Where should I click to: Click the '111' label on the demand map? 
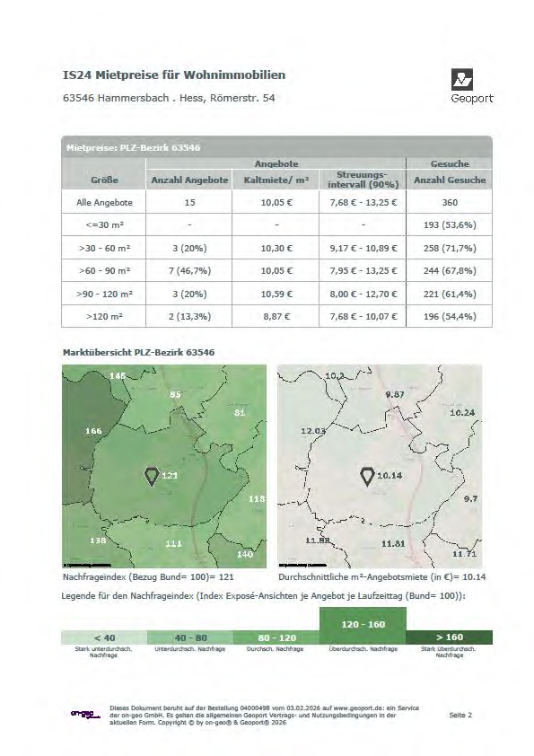pyautogui.click(x=173, y=544)
